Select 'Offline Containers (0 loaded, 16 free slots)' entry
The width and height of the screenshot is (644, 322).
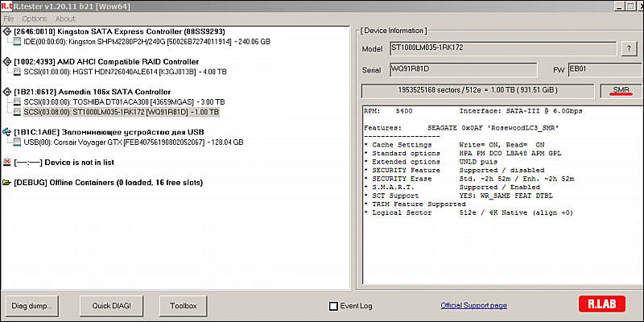pos(109,183)
